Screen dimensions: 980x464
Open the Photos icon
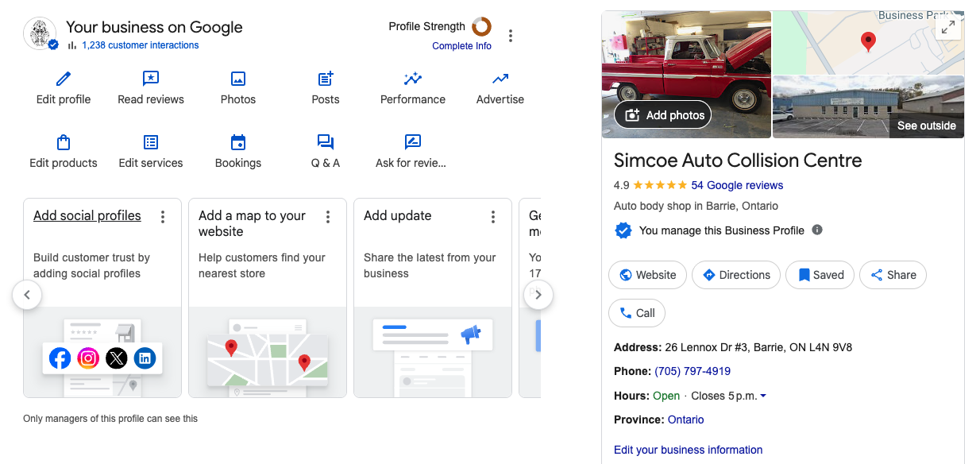[x=237, y=79]
